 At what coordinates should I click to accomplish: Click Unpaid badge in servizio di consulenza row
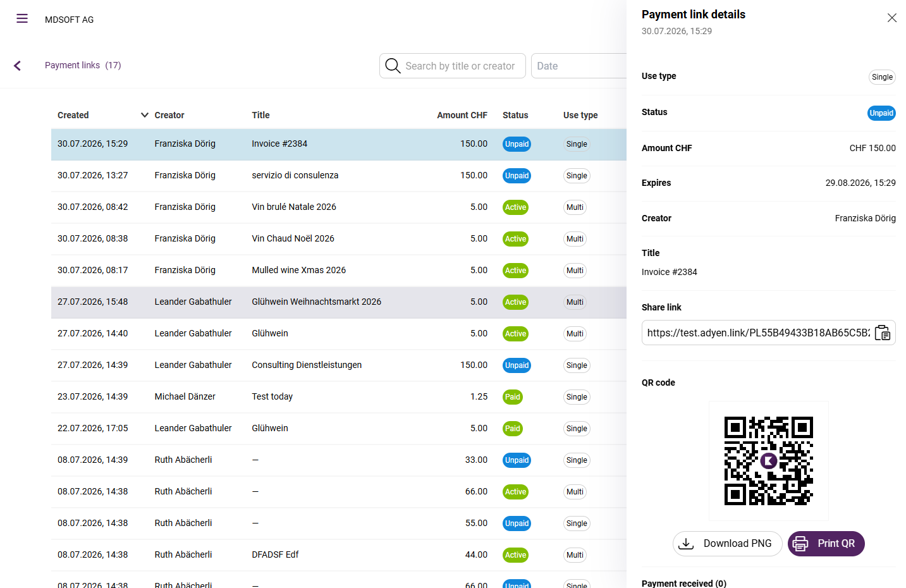pos(517,176)
